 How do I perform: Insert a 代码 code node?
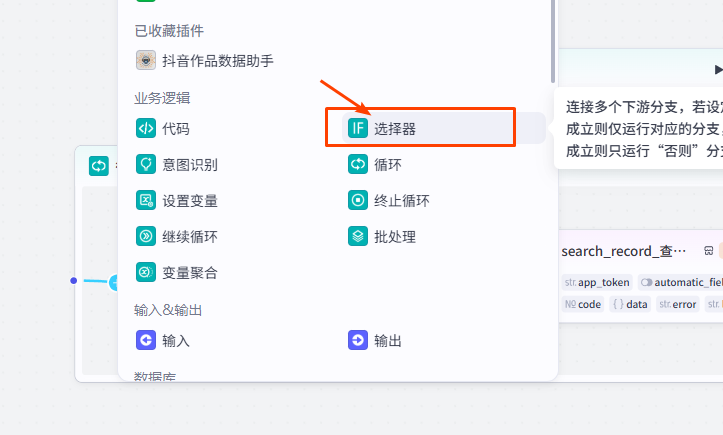(x=162, y=129)
